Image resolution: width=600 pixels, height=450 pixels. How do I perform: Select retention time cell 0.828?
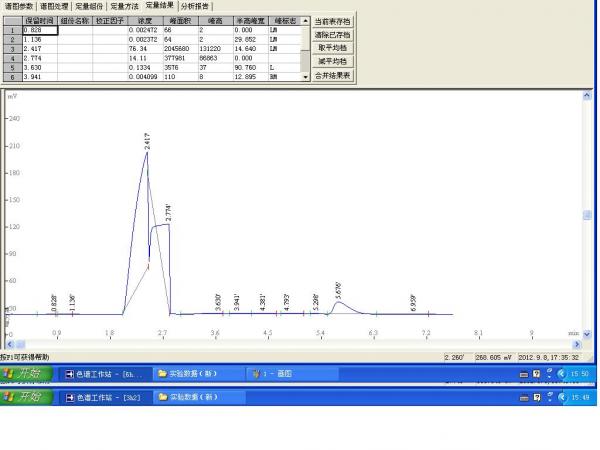(x=40, y=30)
